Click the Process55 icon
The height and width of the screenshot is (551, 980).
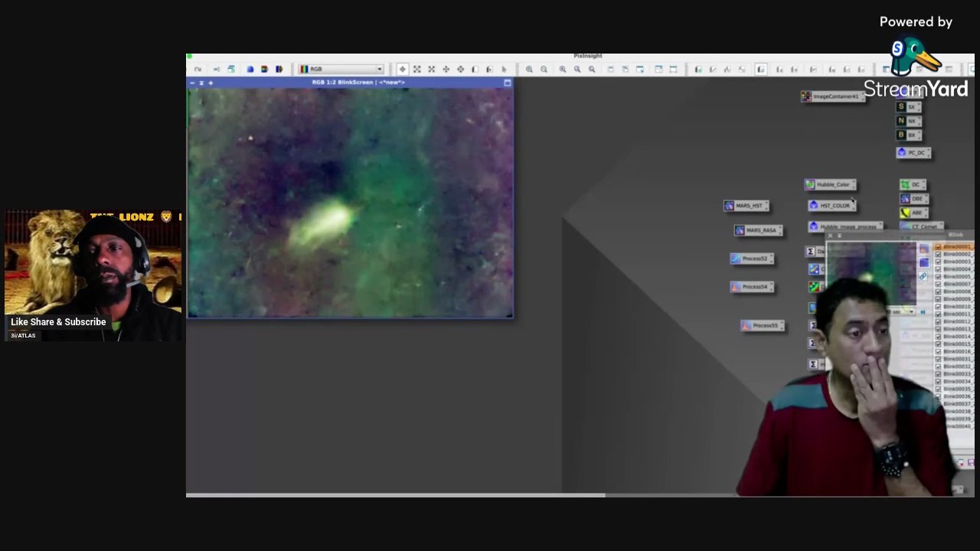tap(763, 326)
